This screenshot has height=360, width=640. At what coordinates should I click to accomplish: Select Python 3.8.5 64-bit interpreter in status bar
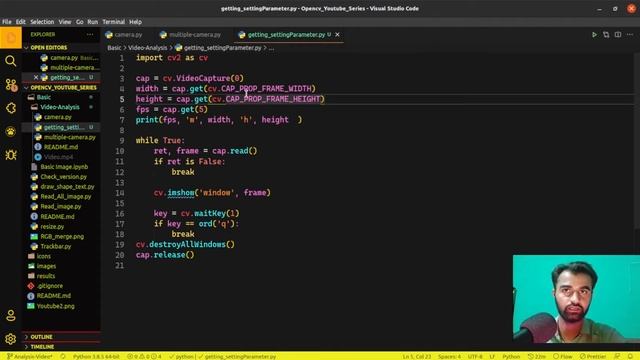96,356
